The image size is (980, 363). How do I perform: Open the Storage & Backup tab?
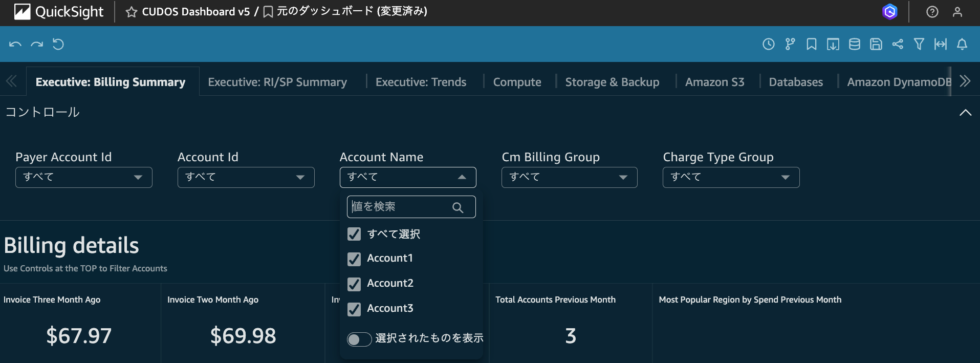[612, 82]
